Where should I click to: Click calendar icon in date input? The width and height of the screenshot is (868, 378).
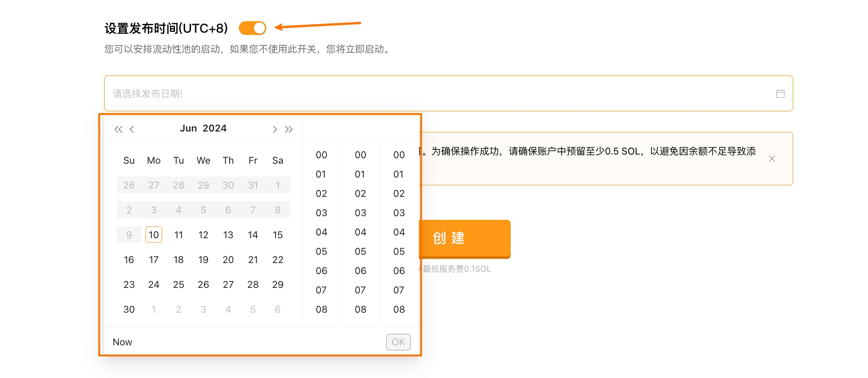[x=780, y=94]
